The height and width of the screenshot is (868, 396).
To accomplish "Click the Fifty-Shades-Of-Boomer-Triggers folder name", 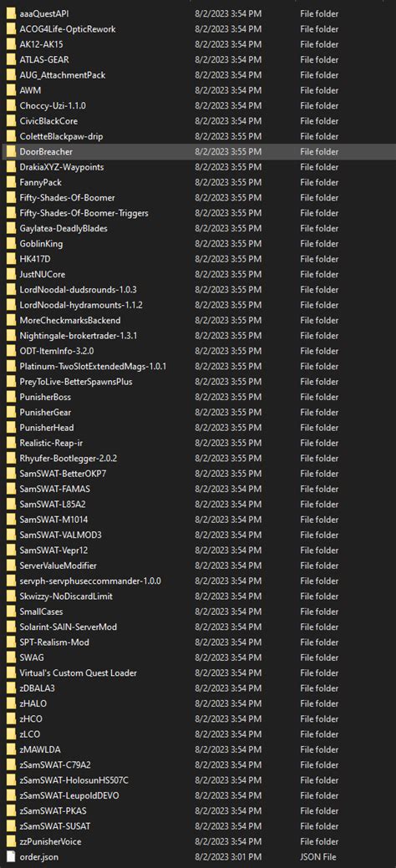I will pyautogui.click(x=84, y=213).
